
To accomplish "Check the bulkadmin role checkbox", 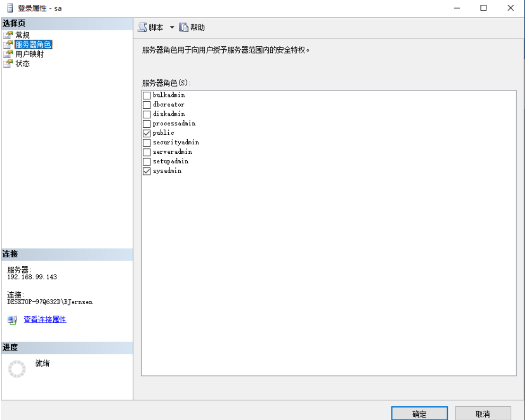I will coord(147,95).
